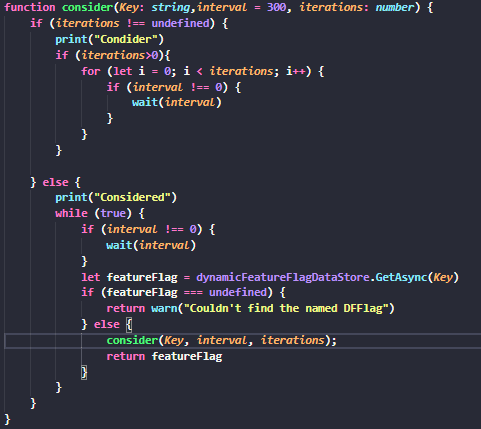Image resolution: width=481 pixels, height=429 pixels.
Task: Click the first wait(interval) inside for loop
Action: pos(177,102)
